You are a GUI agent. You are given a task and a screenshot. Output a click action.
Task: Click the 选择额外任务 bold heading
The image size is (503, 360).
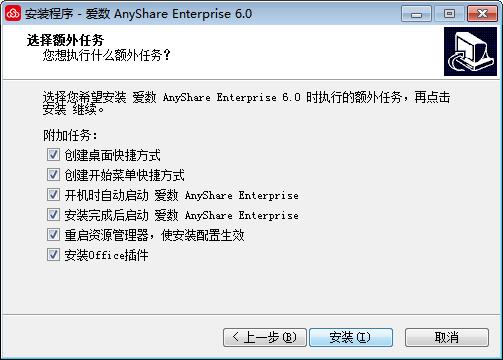[x=65, y=40]
